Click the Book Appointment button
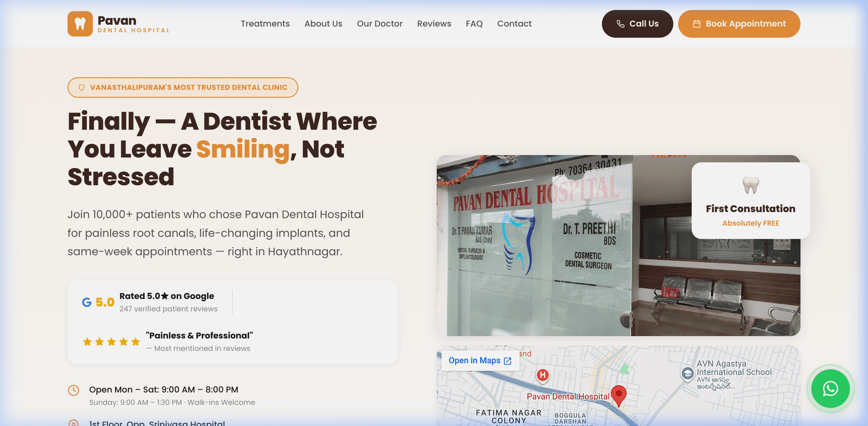 [739, 24]
